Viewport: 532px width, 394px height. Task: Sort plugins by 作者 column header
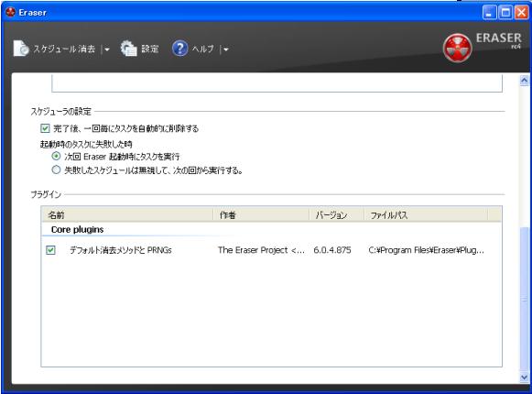pyautogui.click(x=261, y=215)
